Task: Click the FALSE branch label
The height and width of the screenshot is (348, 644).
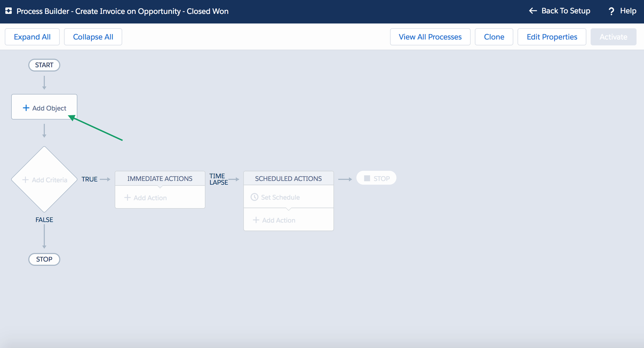Action: click(44, 220)
